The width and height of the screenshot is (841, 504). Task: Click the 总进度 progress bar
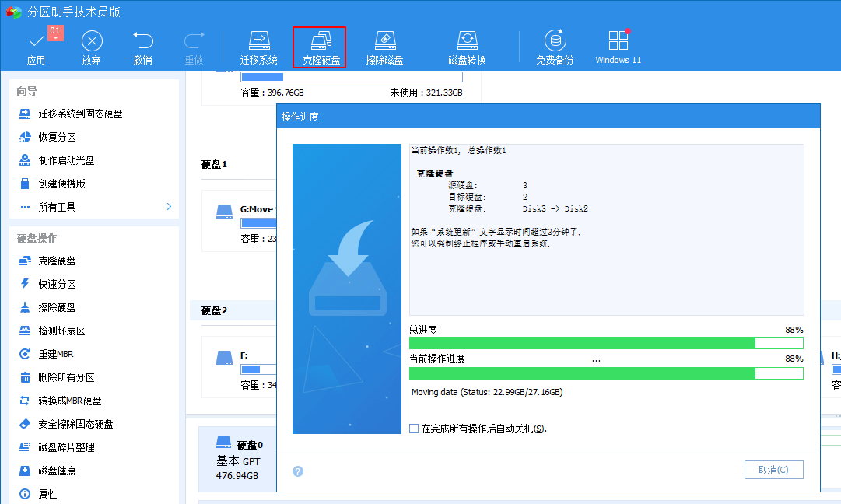[x=607, y=343]
